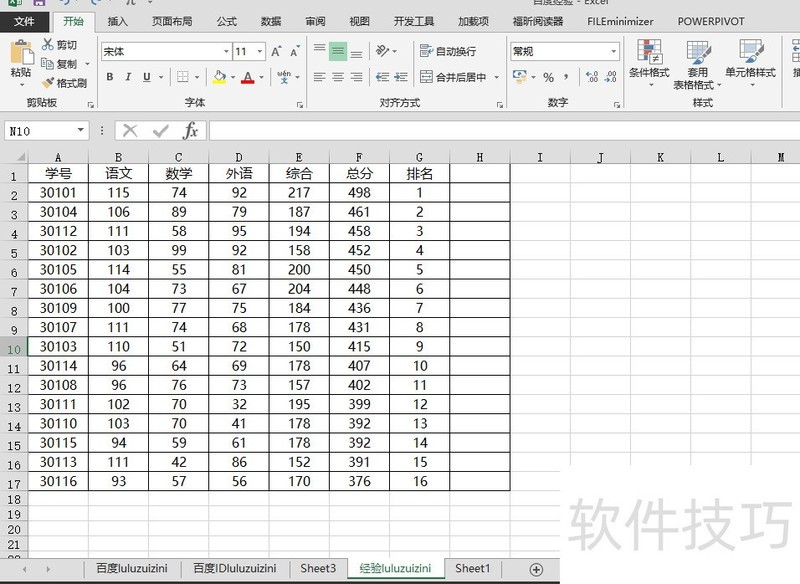Open the Merge & Center dropdown arrow

496,77
